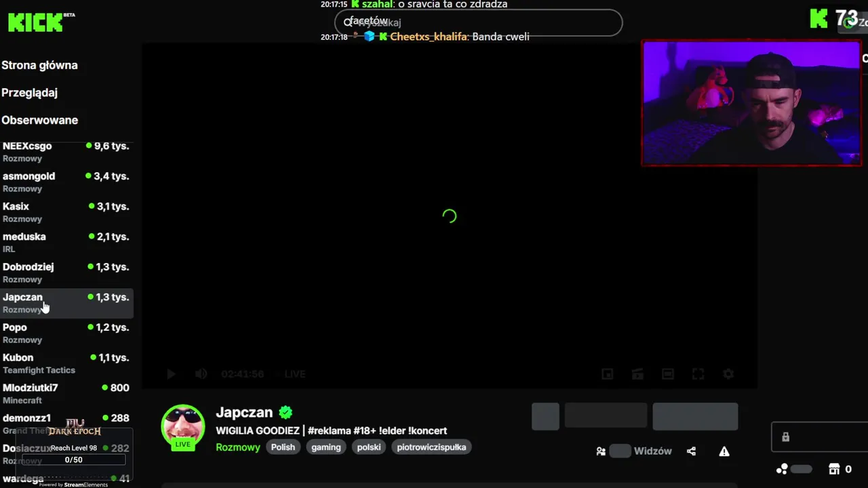Report the stream with the warning triangle
Viewport: 868px width, 488px height.
724,451
